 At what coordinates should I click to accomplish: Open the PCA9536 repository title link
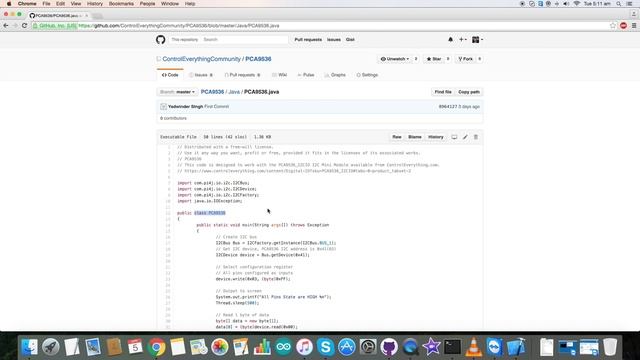click(258, 59)
